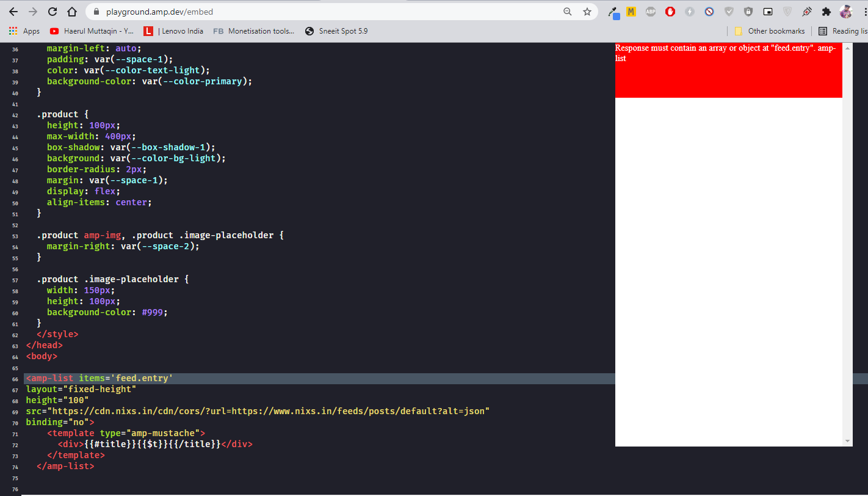This screenshot has width=868, height=496.
Task: Click the closing </template> tag line
Action: point(76,455)
